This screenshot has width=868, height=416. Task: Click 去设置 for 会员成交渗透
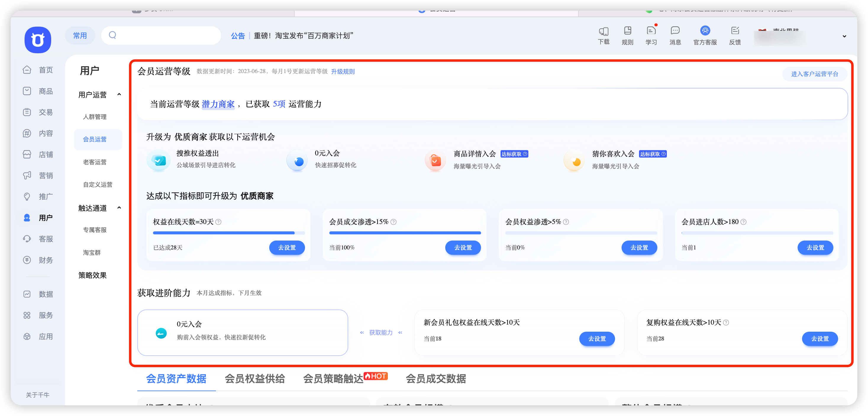[463, 247]
